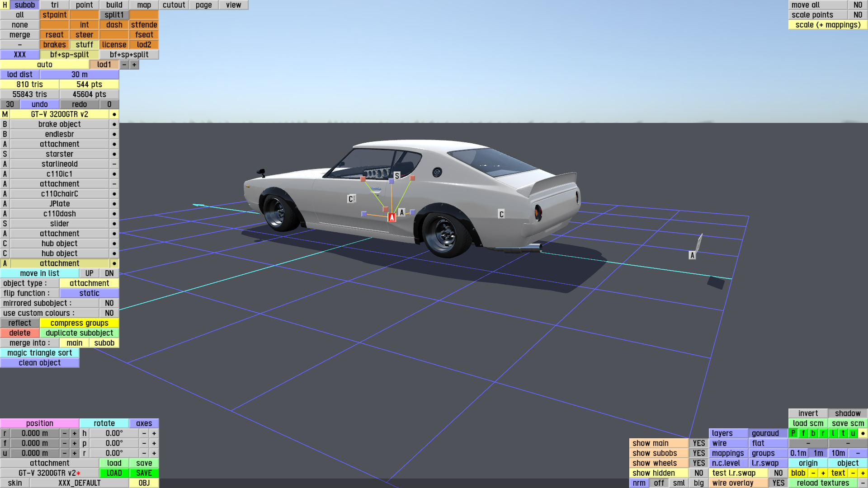
Task: Click the plus button next to lod1
Action: [x=134, y=65]
